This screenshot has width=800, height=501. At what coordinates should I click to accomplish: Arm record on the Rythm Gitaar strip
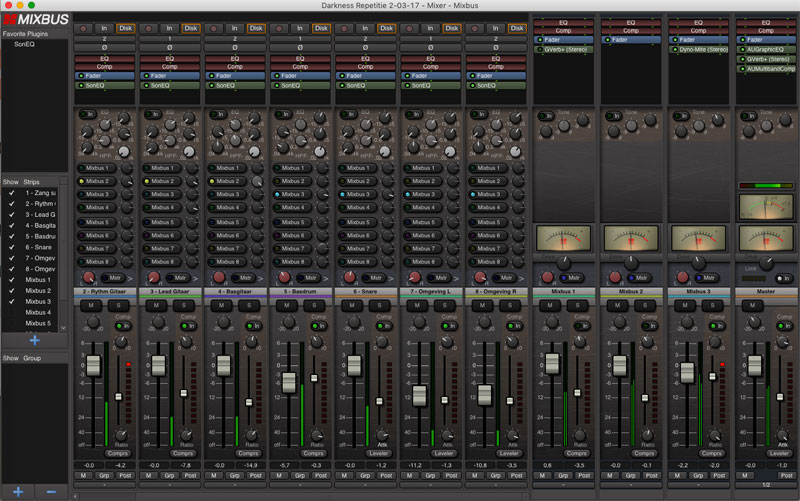84,29
